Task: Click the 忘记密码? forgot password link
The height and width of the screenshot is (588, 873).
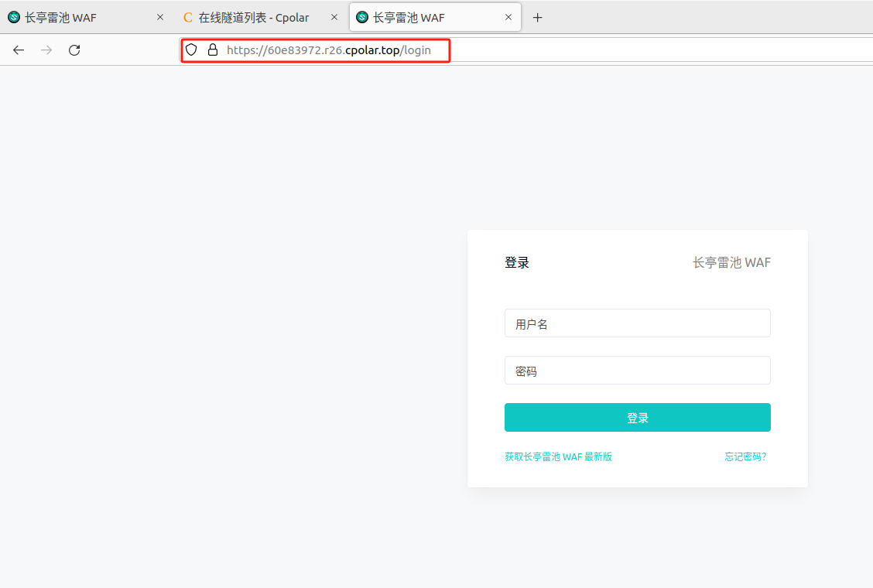Action: pyautogui.click(x=745, y=457)
